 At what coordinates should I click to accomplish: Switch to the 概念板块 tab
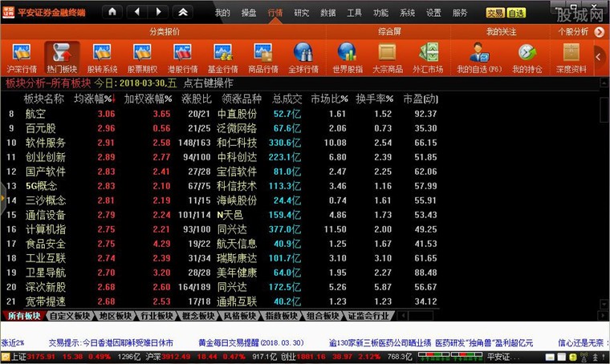click(x=198, y=316)
